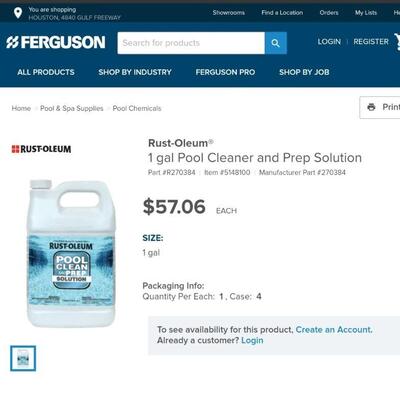Open the My Lists link
This screenshot has height=400, width=400.
pyautogui.click(x=366, y=13)
